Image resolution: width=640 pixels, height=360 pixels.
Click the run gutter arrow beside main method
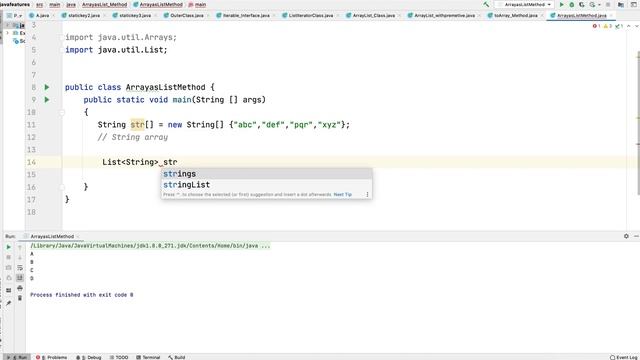(47, 100)
